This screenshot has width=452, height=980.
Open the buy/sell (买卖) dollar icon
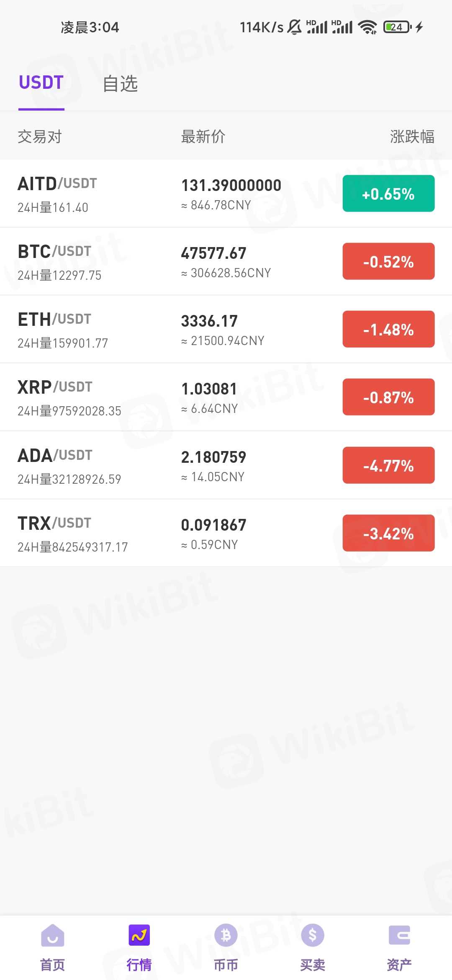[313, 936]
